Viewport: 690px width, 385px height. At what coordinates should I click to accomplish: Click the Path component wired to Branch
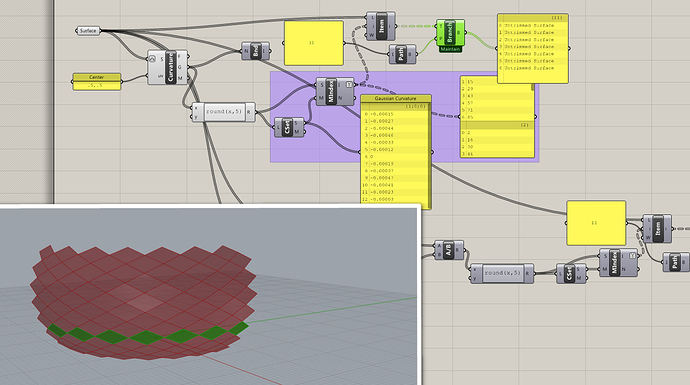(x=402, y=54)
